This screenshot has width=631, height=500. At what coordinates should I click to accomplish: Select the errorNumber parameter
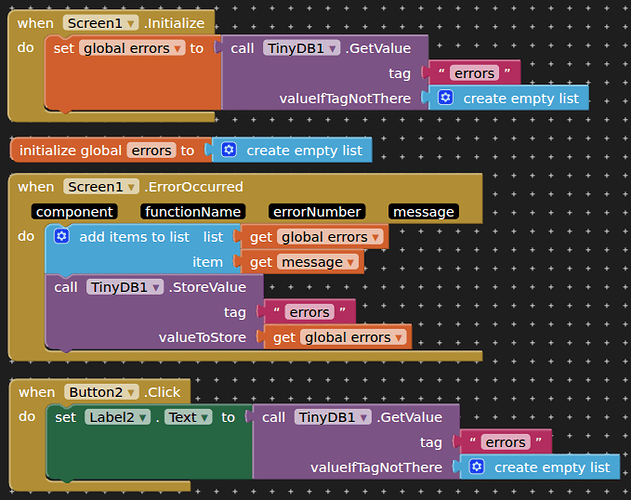pyautogui.click(x=317, y=212)
